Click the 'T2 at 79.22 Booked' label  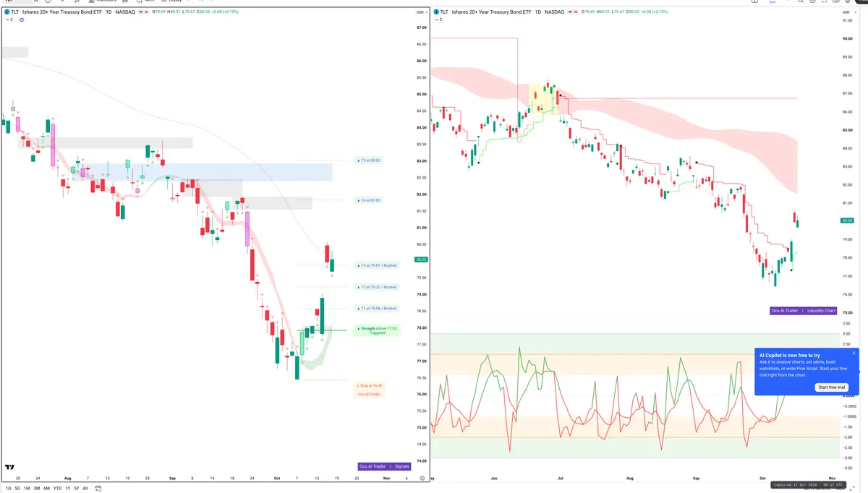[x=376, y=287]
